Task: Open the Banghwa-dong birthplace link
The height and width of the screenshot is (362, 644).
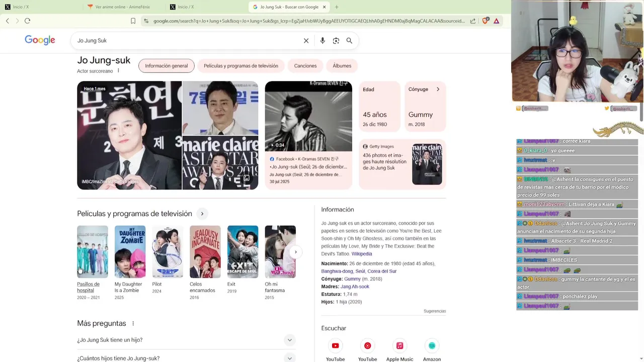Action: (337, 271)
